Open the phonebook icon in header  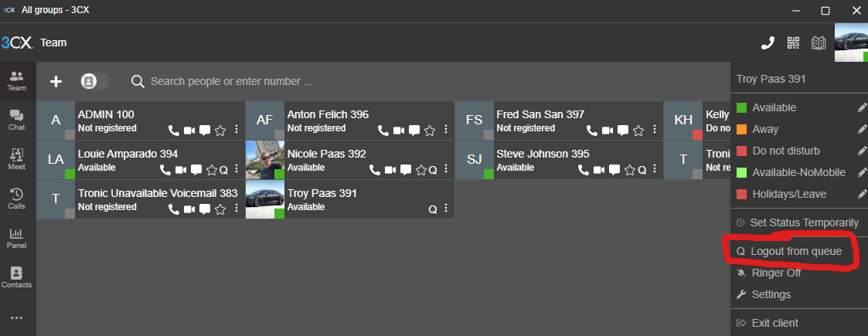coord(819,43)
